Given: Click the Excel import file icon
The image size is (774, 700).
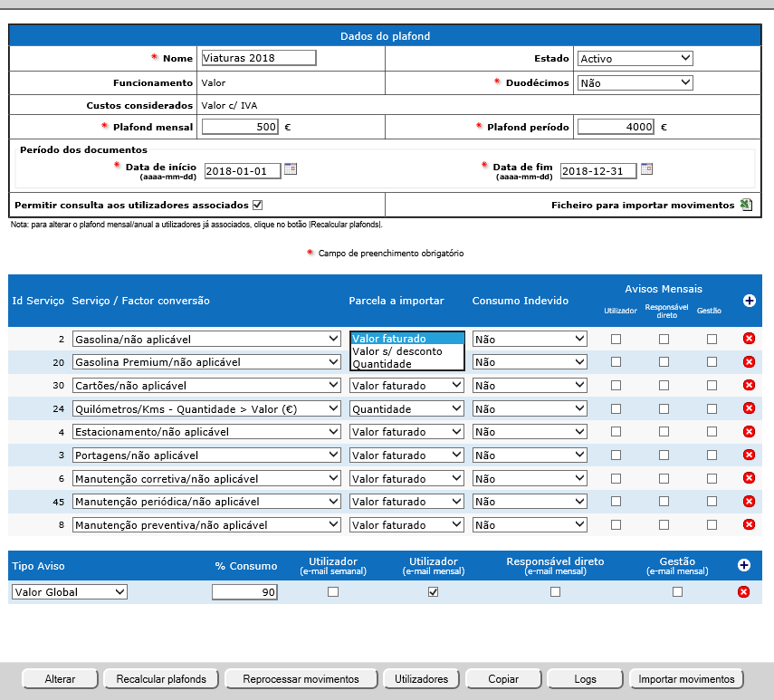Looking at the screenshot, I should point(746,205).
